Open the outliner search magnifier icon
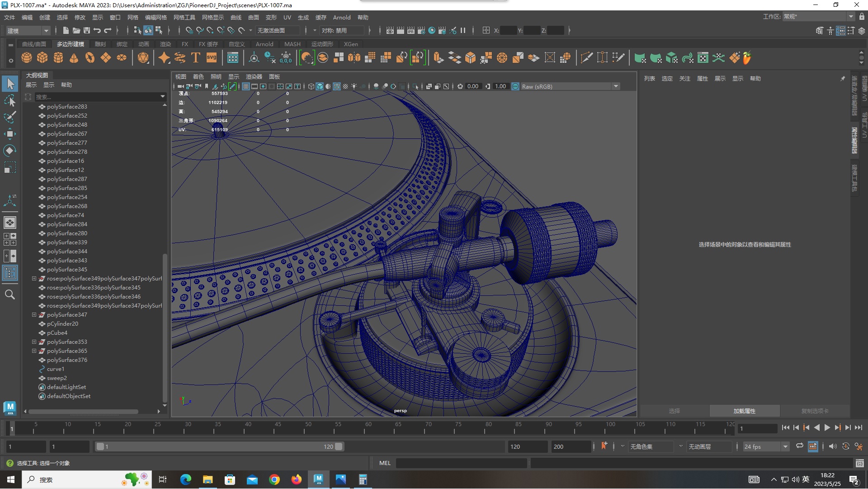The height and width of the screenshot is (489, 868). tap(10, 295)
